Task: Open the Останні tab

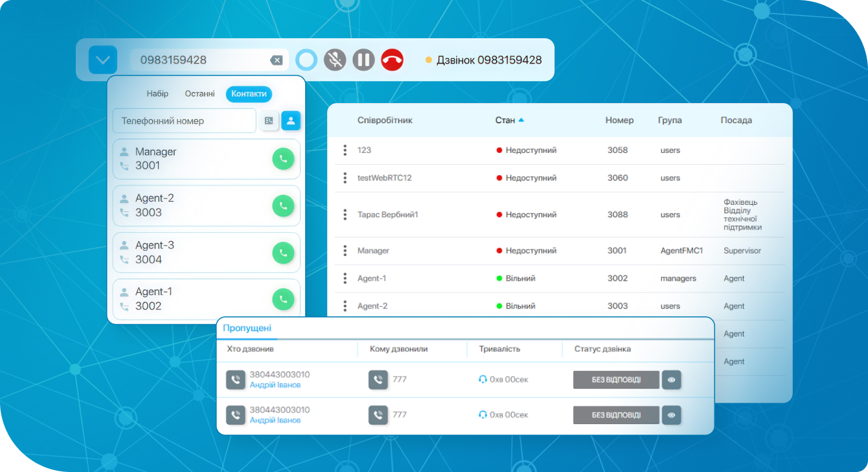Action: coord(200,94)
